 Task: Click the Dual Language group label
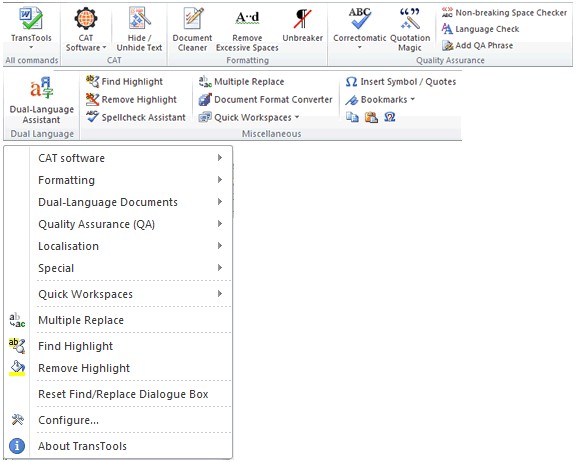coord(42,133)
